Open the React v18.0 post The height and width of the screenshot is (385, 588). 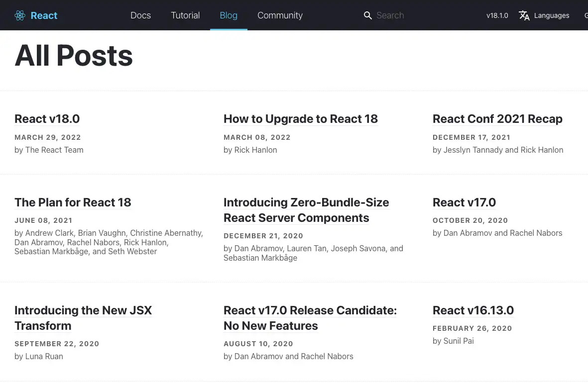click(47, 119)
